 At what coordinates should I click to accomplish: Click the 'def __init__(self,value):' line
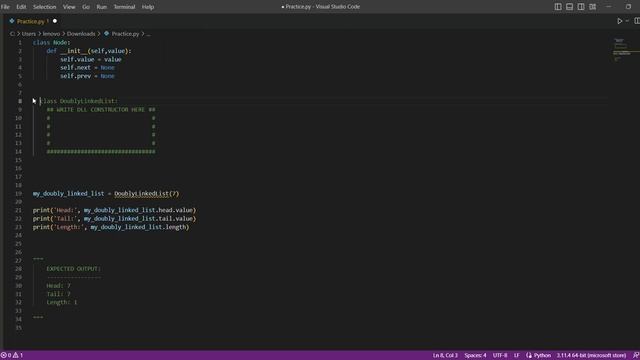(89, 51)
